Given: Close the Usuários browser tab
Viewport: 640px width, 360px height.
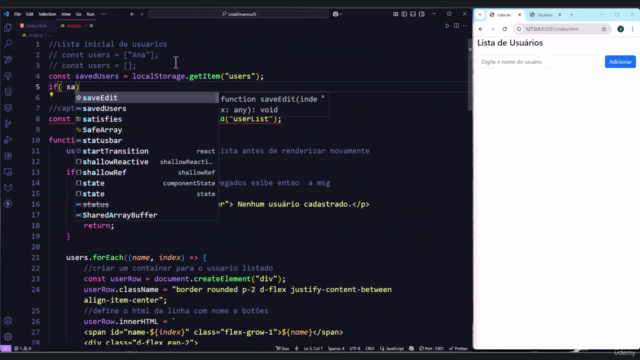Looking at the screenshot, I should (x=560, y=15).
